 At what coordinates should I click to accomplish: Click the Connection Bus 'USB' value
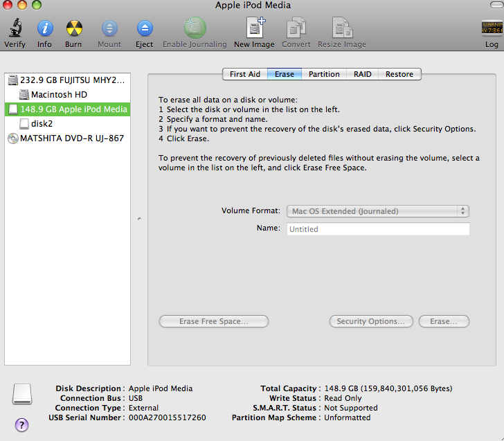135,398
